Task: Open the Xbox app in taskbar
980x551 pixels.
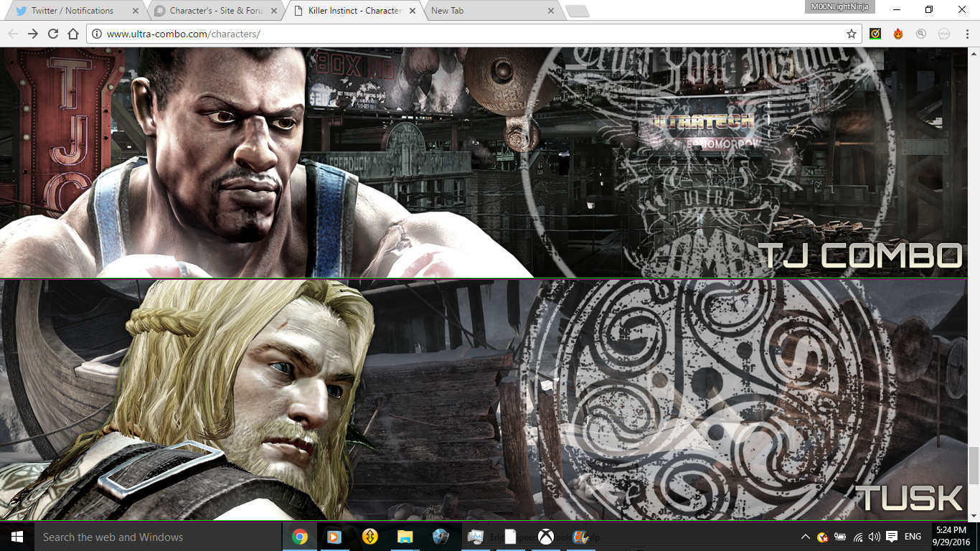Action: 546,537
